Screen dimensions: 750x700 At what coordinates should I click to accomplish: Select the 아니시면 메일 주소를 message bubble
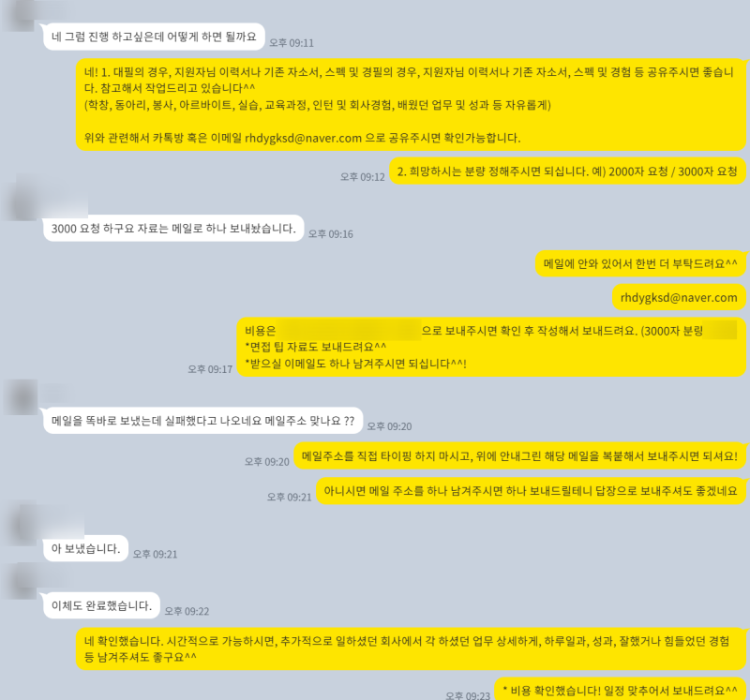click(531, 491)
